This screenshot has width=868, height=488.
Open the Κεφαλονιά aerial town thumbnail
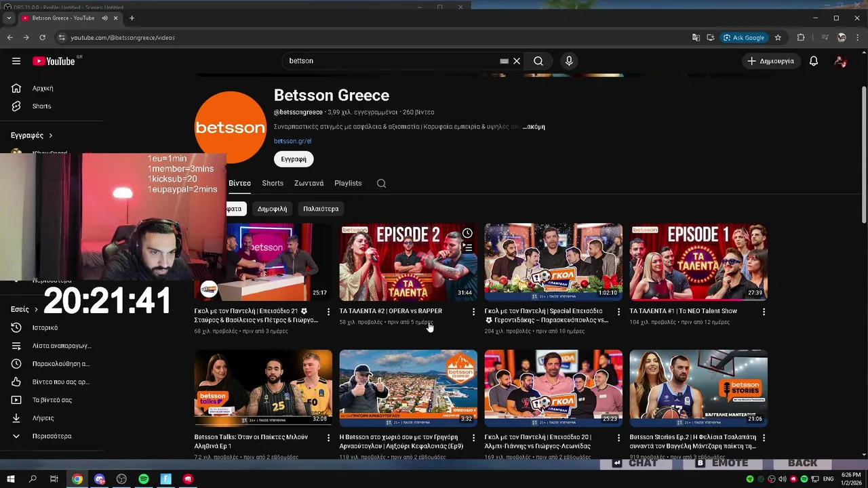pos(408,388)
